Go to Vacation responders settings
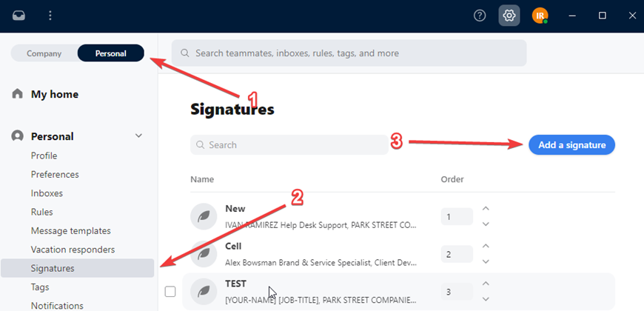Viewport: 644px width, 311px height. pyautogui.click(x=73, y=250)
